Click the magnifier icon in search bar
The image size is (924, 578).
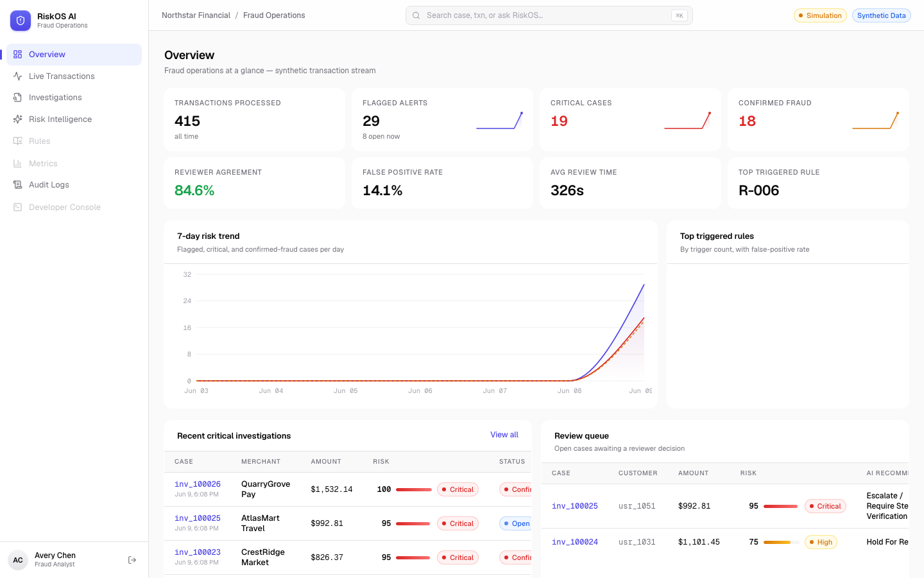pyautogui.click(x=416, y=15)
